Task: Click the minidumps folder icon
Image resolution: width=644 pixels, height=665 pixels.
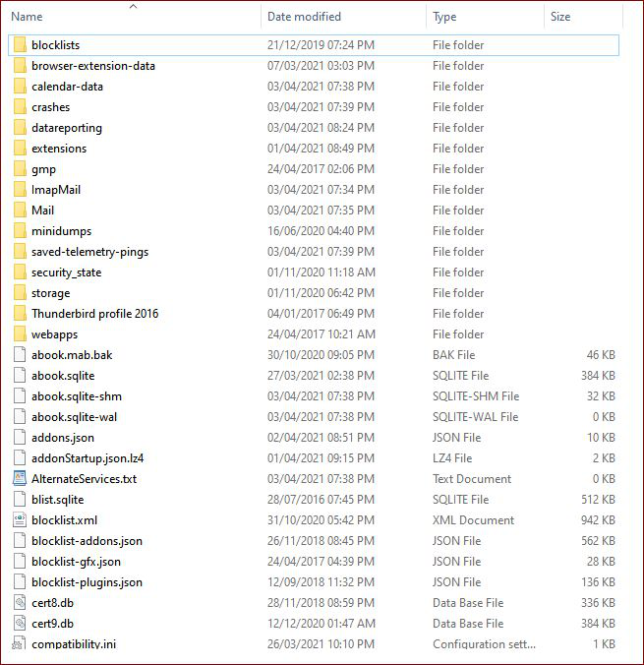Action: pyautogui.click(x=20, y=231)
